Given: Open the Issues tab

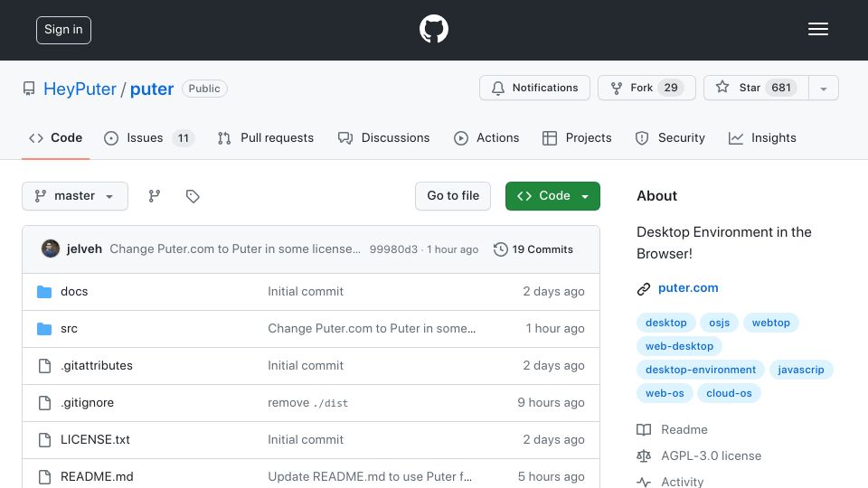Looking at the screenshot, I should coord(149,137).
